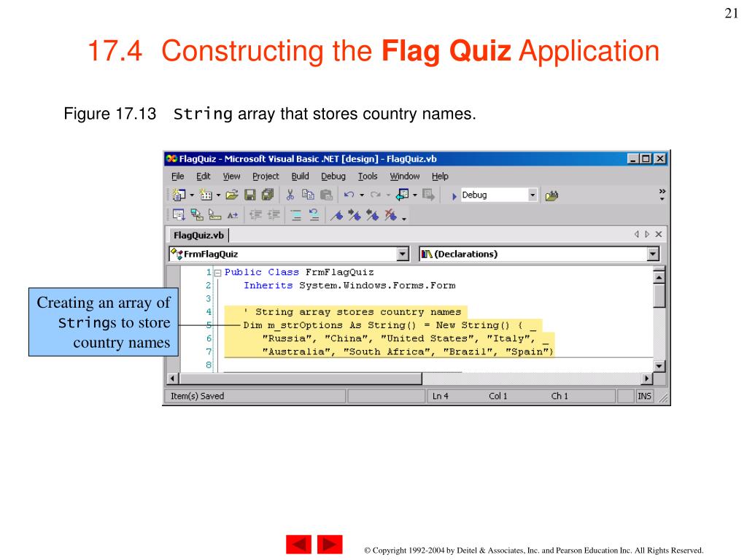Open the Add New Item dropdown arrow
The image size is (747, 560).
[x=219, y=195]
